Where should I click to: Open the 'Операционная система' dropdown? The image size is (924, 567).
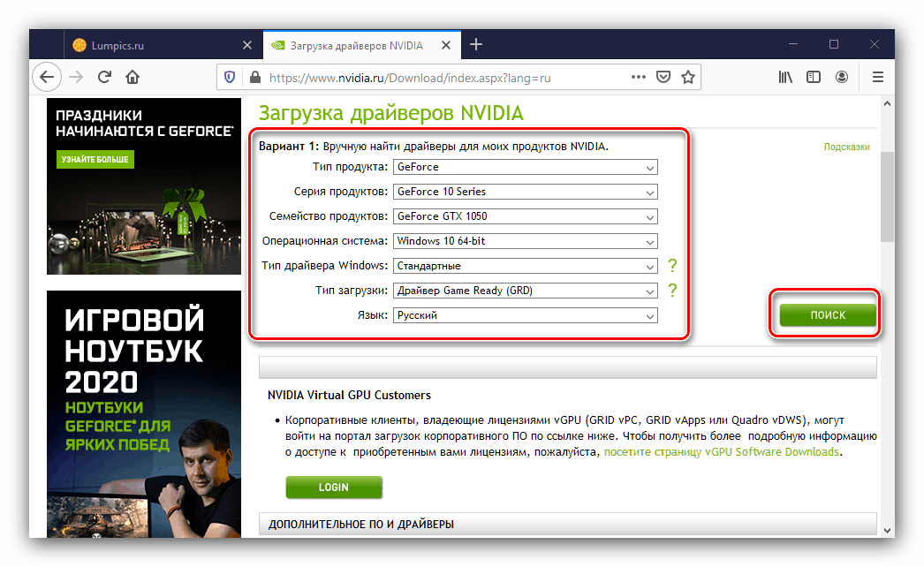point(525,241)
